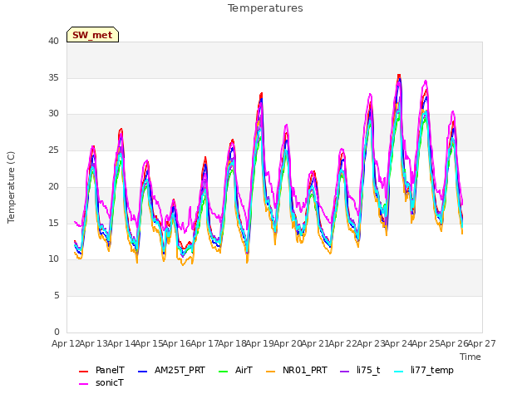532x399 pixels.
Task: Click the li77_temp cyan legend swatch
Action: pos(399,372)
